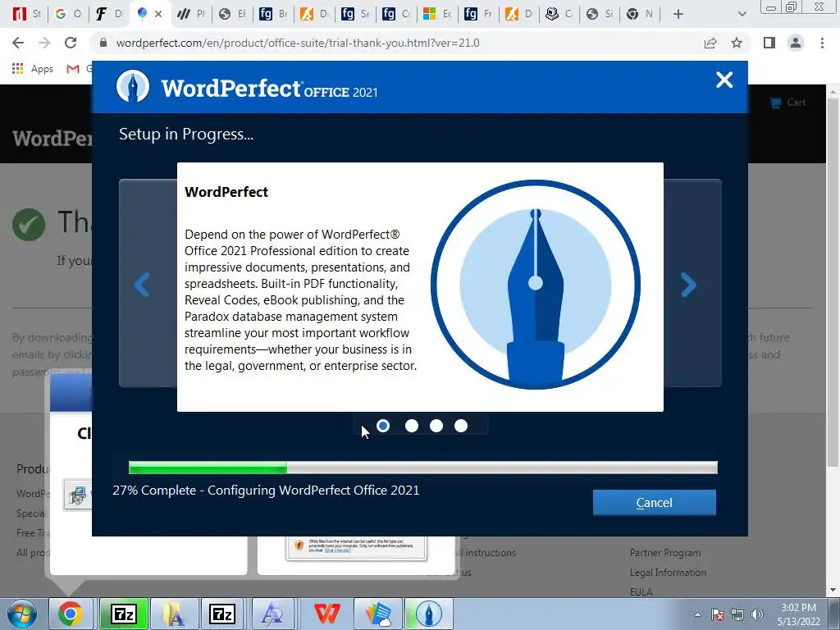Switch to the tab labeled 'Ef'

click(232, 14)
